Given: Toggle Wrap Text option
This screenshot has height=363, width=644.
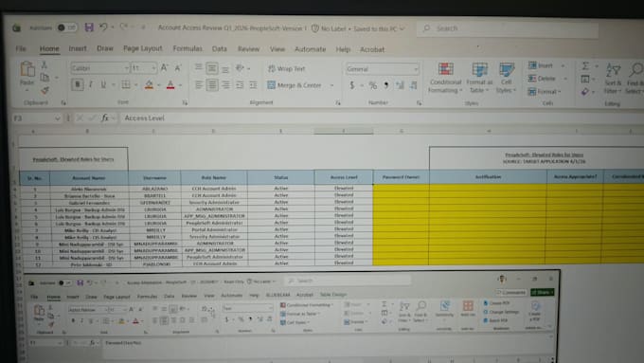Looking at the screenshot, I should (287, 68).
